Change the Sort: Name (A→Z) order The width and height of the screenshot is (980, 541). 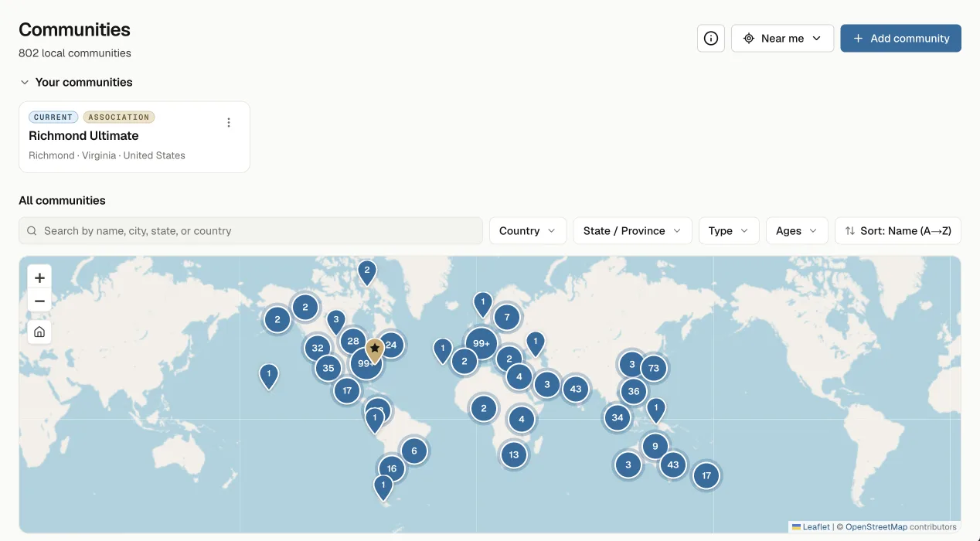pos(898,230)
